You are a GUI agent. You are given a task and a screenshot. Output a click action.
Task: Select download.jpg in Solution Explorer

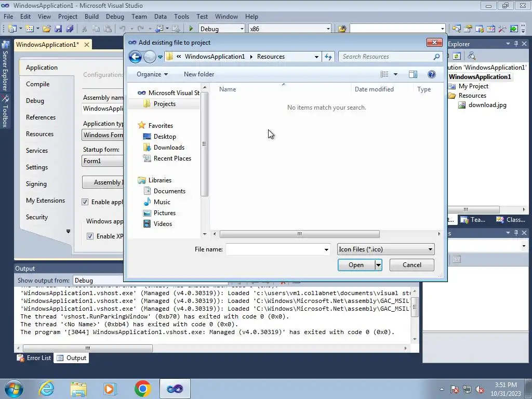[487, 105]
